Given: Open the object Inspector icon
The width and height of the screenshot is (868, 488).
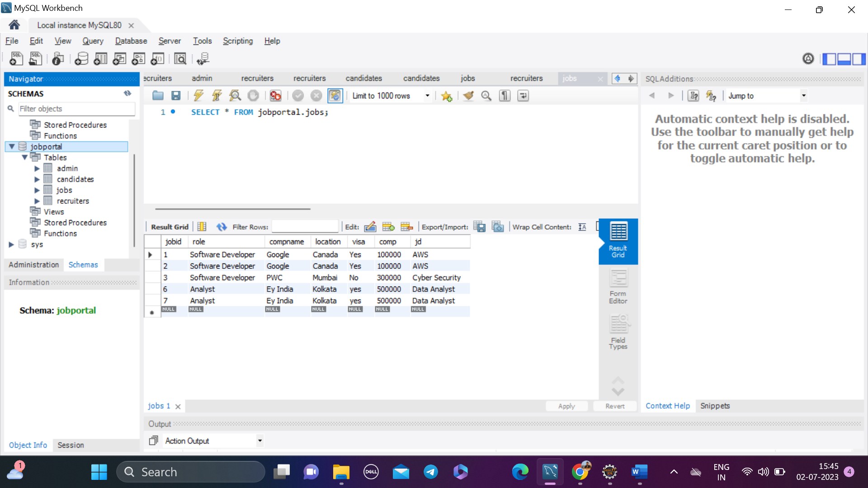Looking at the screenshot, I should [58, 59].
